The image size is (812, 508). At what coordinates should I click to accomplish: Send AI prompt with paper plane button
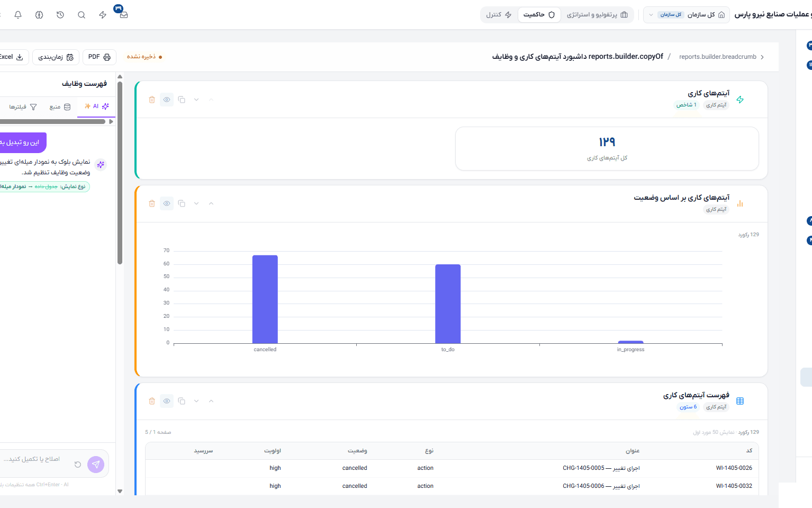coord(96,465)
